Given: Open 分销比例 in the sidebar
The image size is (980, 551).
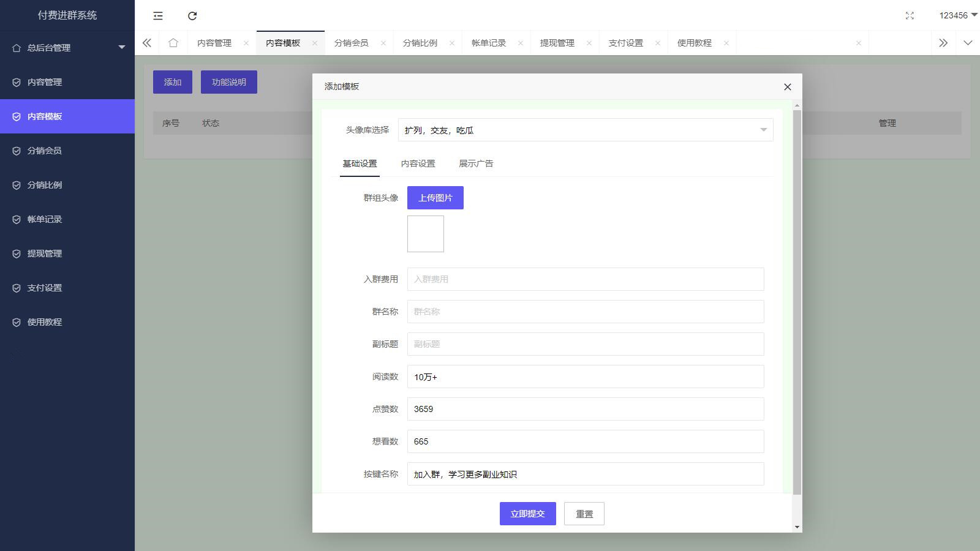Looking at the screenshot, I should [67, 185].
